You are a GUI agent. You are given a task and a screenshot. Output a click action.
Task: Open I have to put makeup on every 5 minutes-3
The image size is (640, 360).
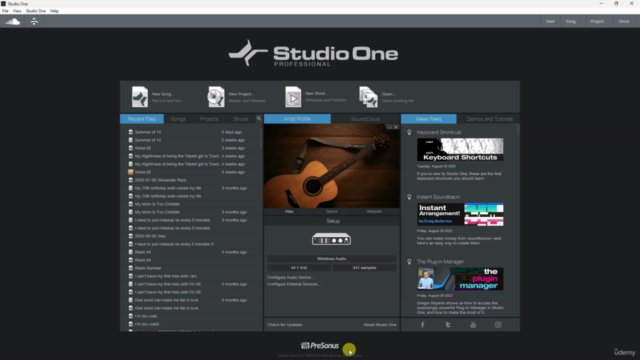click(x=191, y=244)
